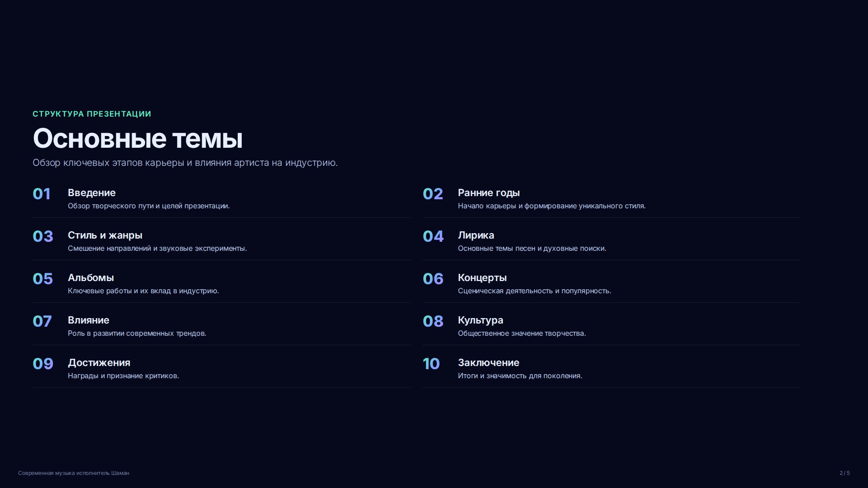
Task: Select the number 02
Action: [433, 194]
